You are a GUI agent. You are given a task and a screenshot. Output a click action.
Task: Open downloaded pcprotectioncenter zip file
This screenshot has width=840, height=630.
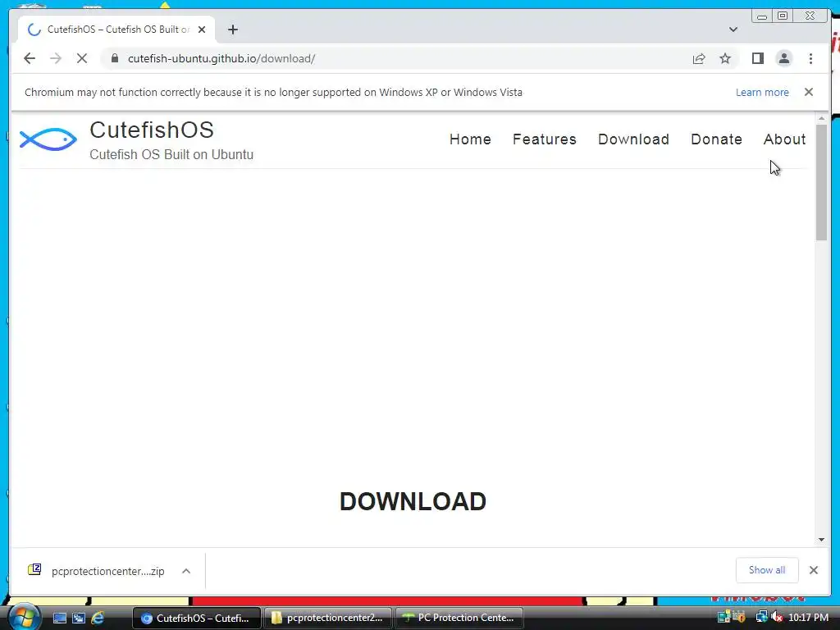[x=97, y=571]
